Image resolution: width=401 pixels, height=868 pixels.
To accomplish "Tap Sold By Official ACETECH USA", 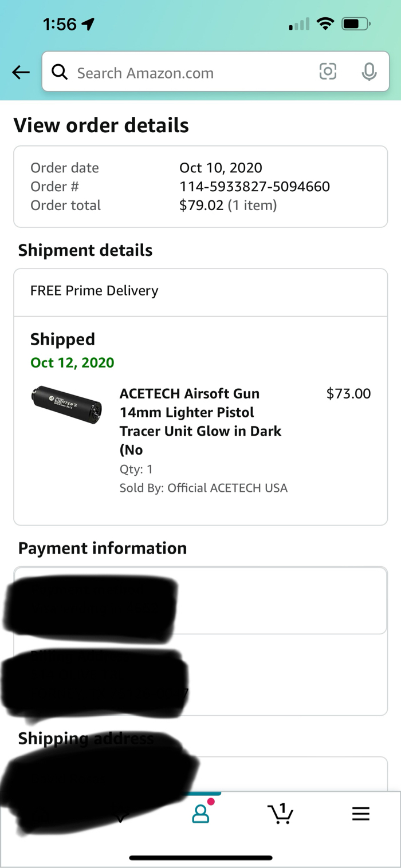I will tap(203, 488).
